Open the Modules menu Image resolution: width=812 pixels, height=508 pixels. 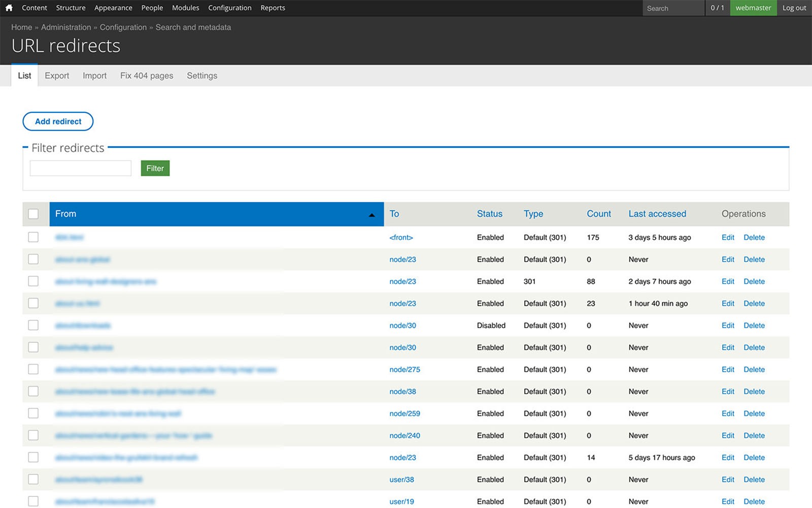(186, 8)
